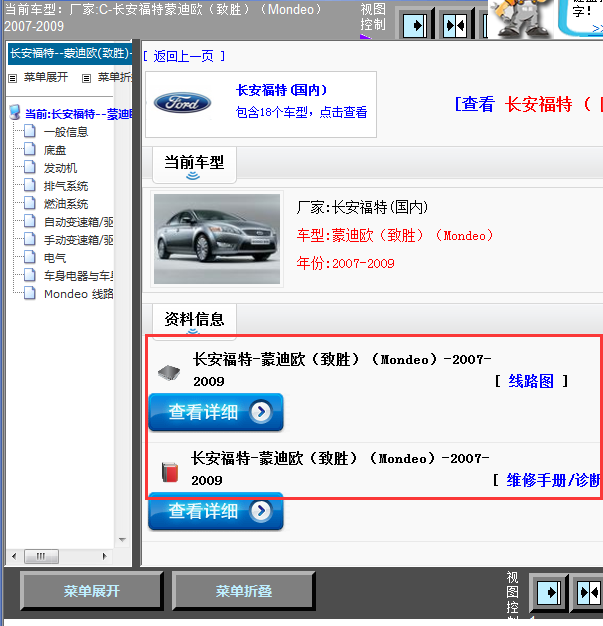Select 发动机 in the sidebar tree
Screen dimensions: 603x626
(x=60, y=168)
